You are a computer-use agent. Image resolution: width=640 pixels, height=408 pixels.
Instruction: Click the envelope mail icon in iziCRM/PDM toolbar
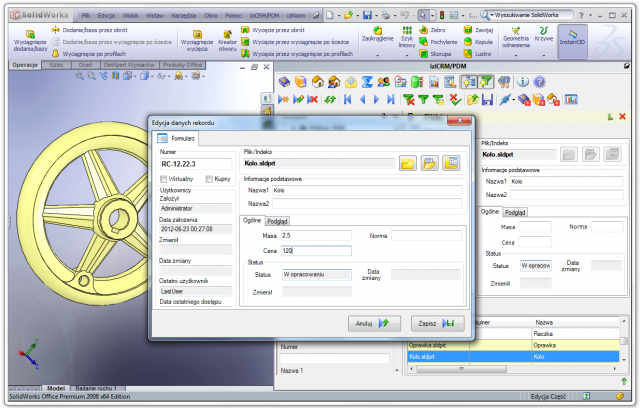(351, 82)
